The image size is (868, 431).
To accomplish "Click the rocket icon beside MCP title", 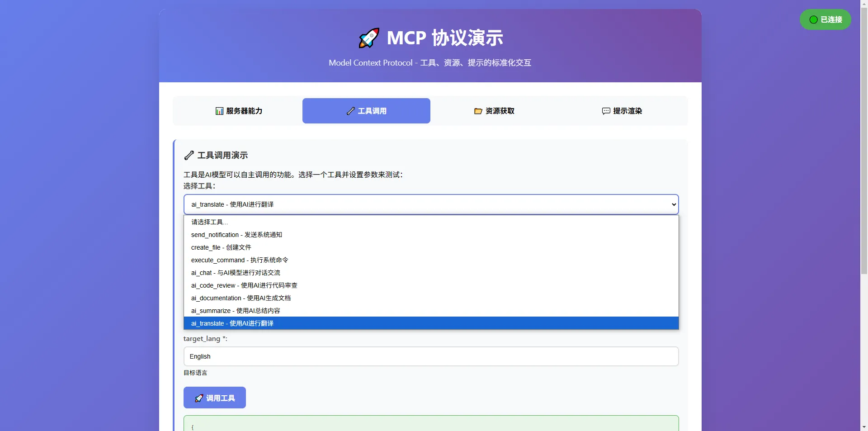I will pos(369,38).
